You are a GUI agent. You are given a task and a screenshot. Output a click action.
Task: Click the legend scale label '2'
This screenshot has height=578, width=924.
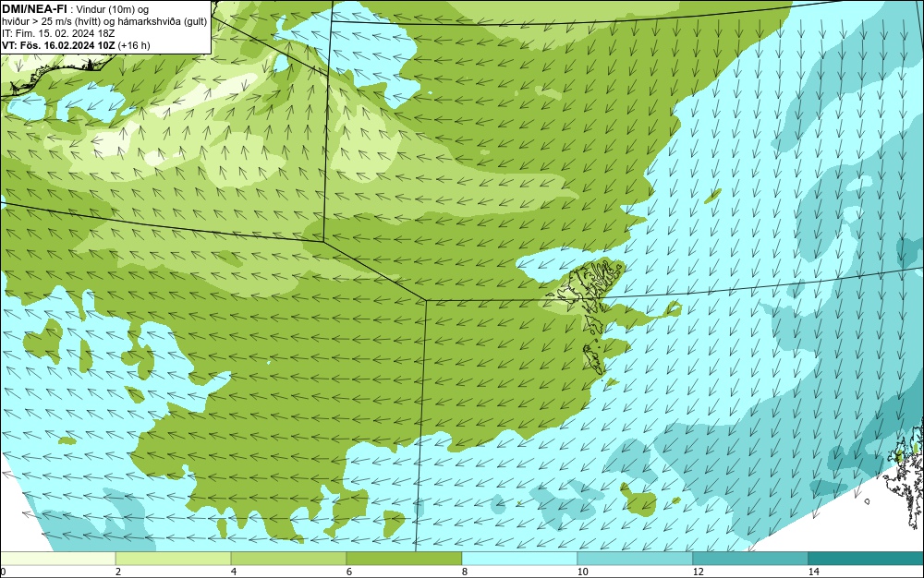point(118,572)
